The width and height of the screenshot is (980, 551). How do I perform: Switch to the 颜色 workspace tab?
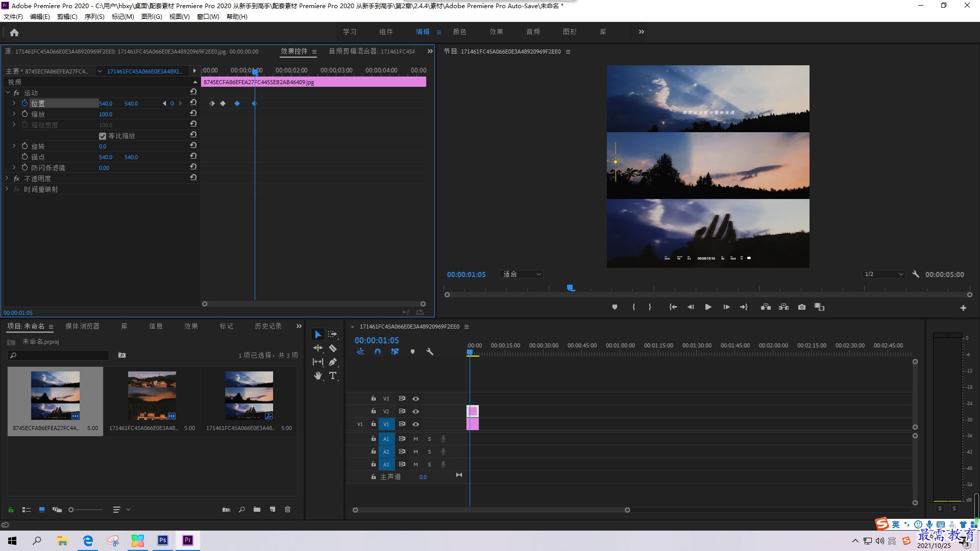pyautogui.click(x=459, y=32)
